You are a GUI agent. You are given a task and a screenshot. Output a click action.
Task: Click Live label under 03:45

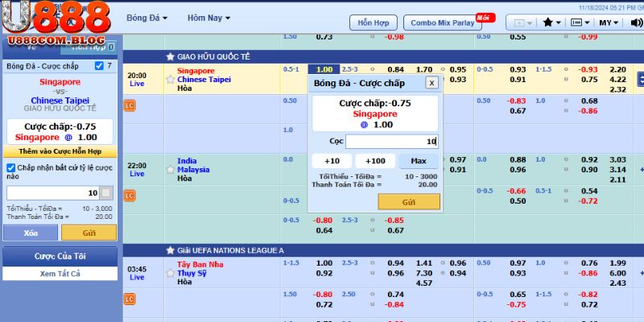tap(137, 277)
